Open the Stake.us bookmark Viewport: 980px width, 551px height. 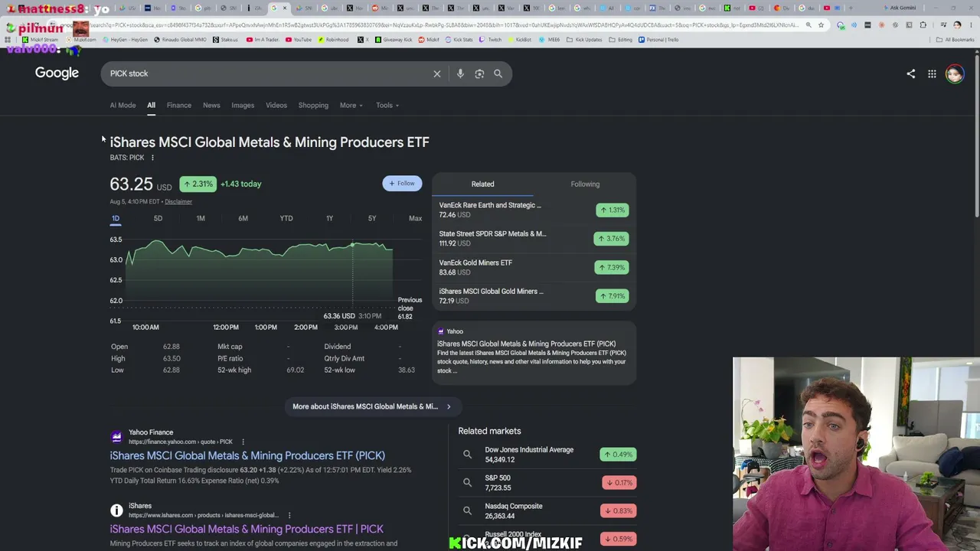coord(225,40)
